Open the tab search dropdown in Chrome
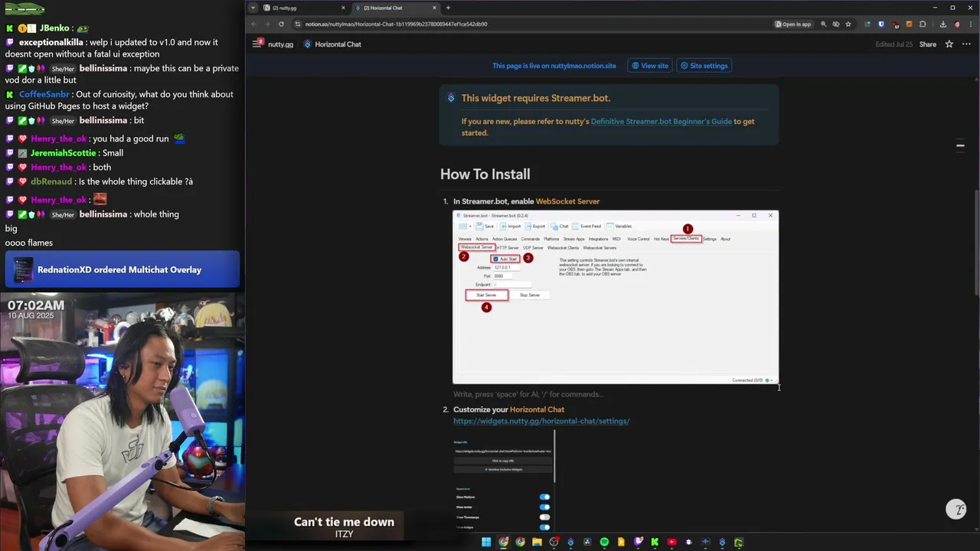The height and width of the screenshot is (551, 980). [x=253, y=8]
